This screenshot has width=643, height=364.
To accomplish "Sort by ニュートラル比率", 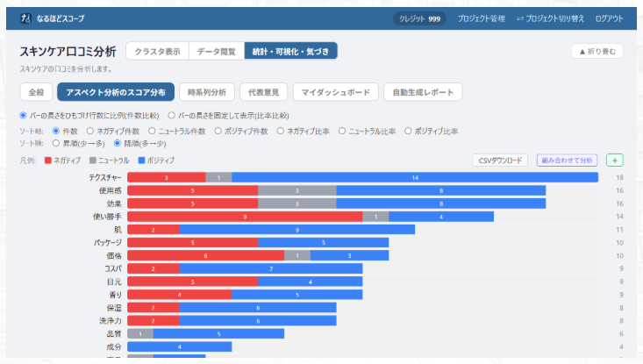I will (342, 132).
